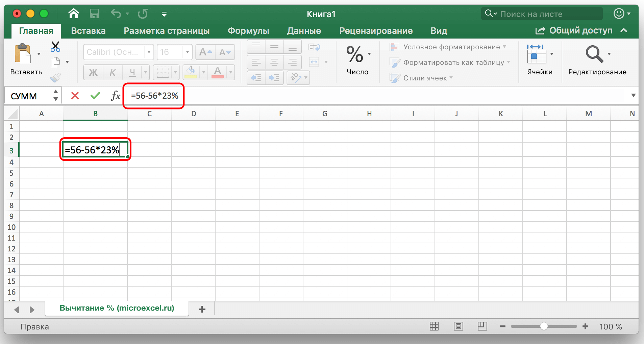Switch to the Вставка ribbon tab
Viewport: 644px width, 344px height.
pyautogui.click(x=88, y=31)
